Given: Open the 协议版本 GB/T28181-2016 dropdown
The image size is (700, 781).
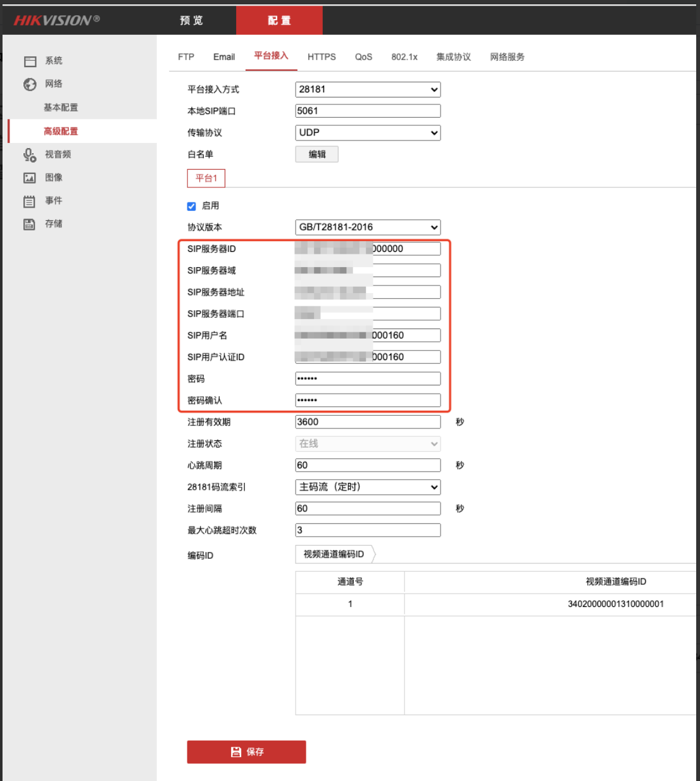Looking at the screenshot, I should pyautogui.click(x=368, y=227).
